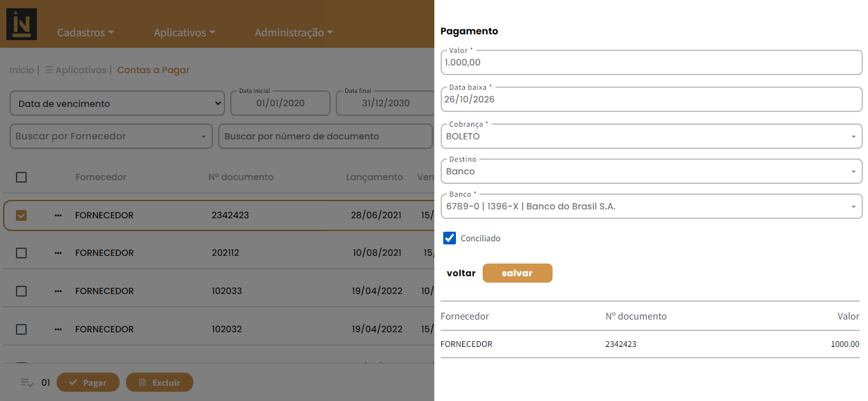The width and height of the screenshot is (868, 401).
Task: Go to the Inicio breadcrumb
Action: (22, 70)
